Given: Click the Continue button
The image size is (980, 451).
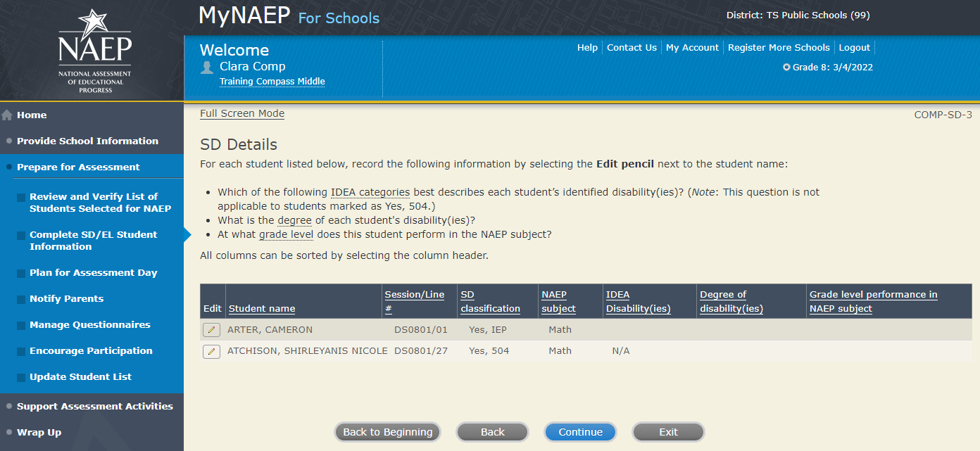Looking at the screenshot, I should click(x=581, y=432).
